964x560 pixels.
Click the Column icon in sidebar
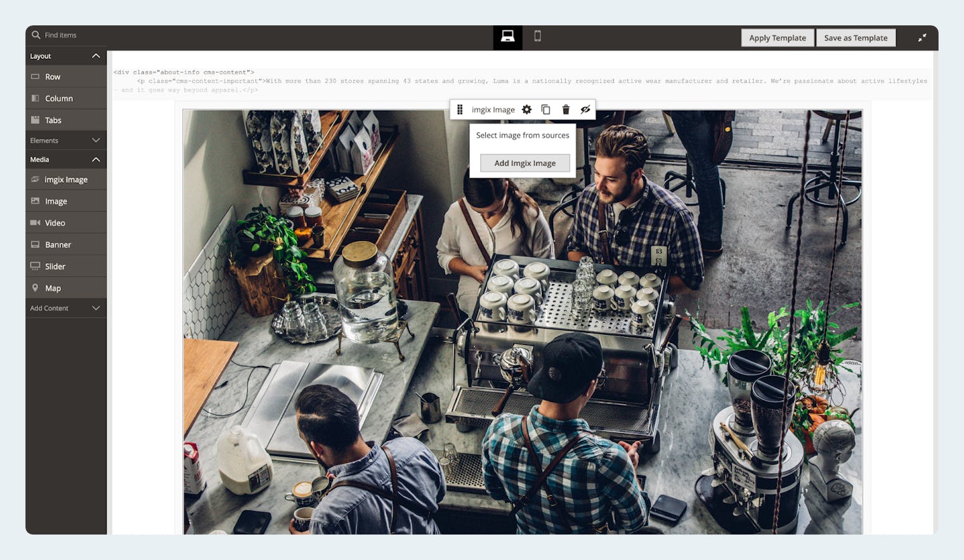point(35,98)
